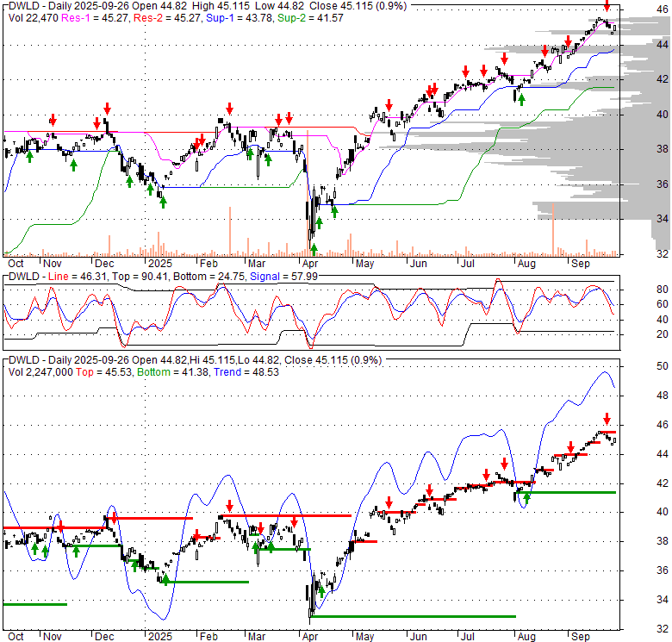Click the long green support line at April low, bottom chart
Screen dimensions: 672x642
point(414,617)
